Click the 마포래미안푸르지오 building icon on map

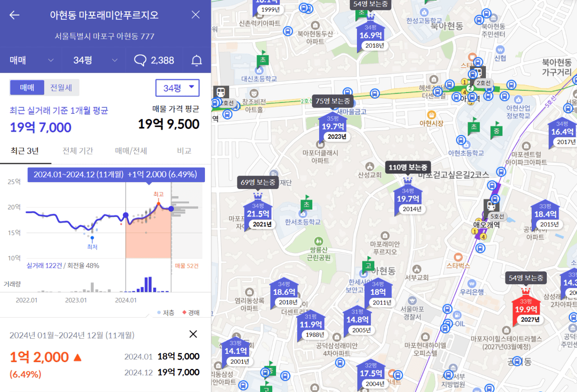384,236
